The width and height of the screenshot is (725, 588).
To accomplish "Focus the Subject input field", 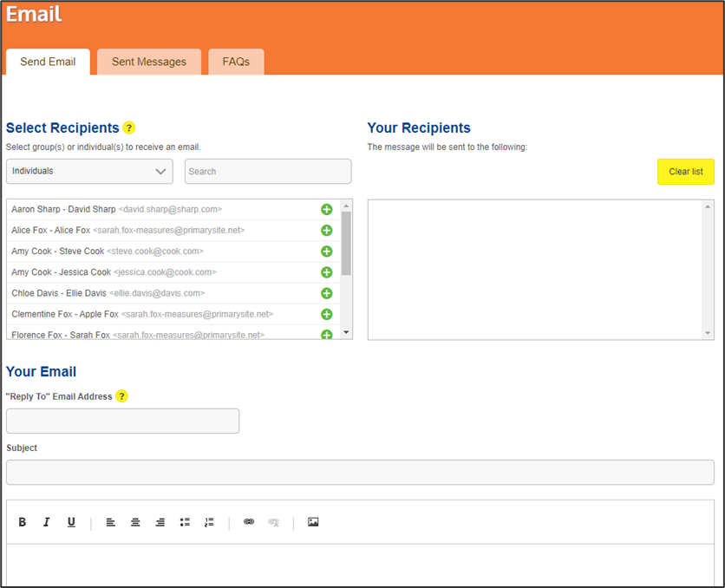I will (360, 473).
